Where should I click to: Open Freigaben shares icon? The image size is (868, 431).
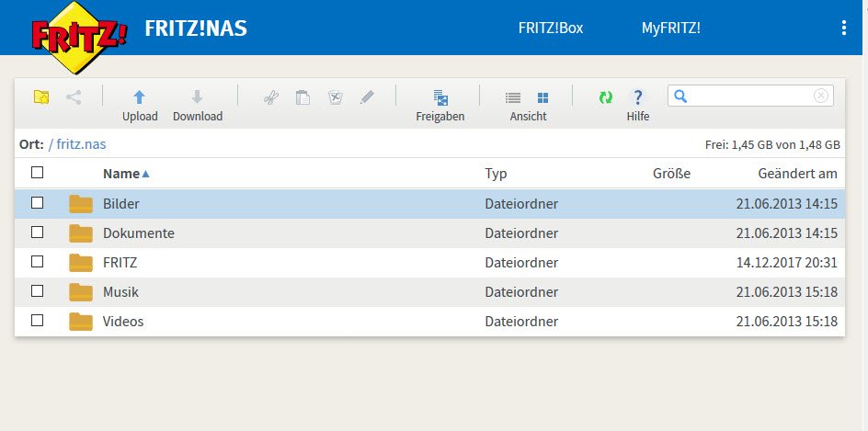440,97
